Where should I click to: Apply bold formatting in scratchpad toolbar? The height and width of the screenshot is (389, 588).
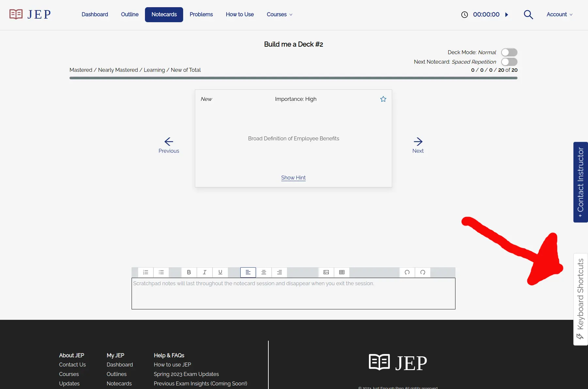(x=189, y=272)
